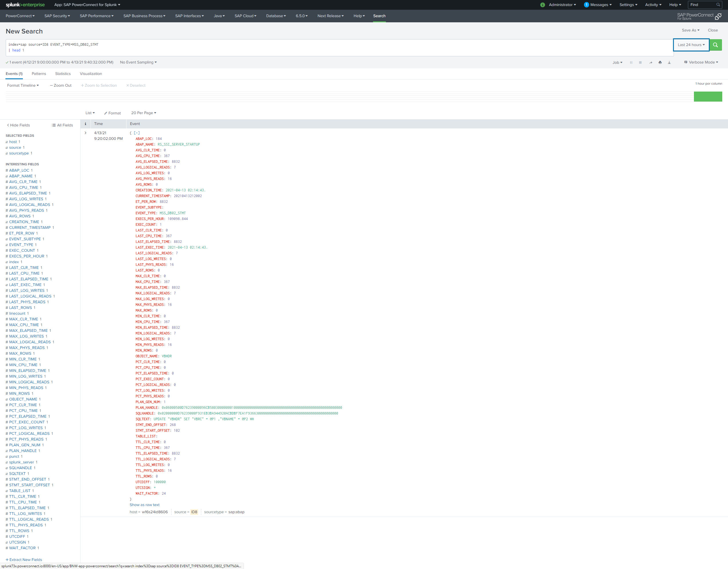The height and width of the screenshot is (569, 728).
Task: Click the event info column icon
Action: [85, 124]
